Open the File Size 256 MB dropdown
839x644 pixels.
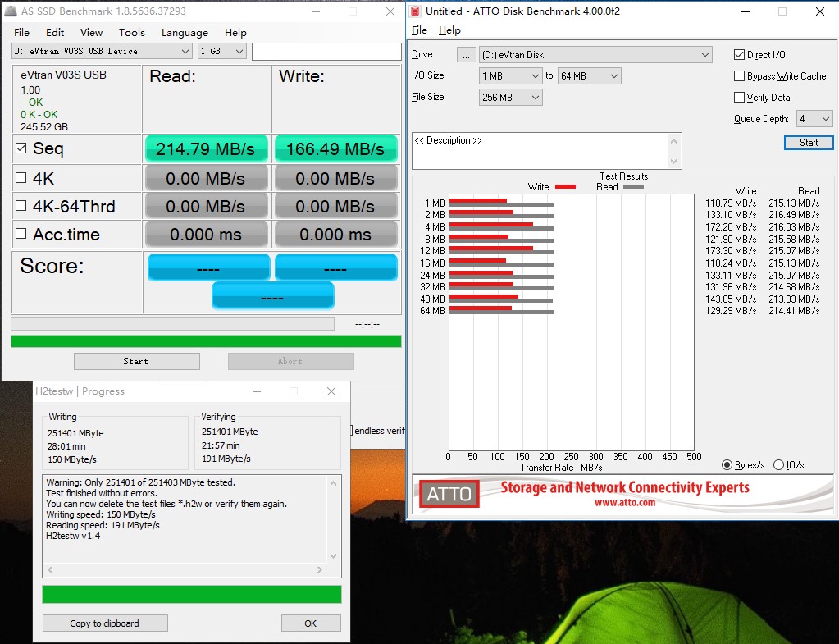(510, 98)
